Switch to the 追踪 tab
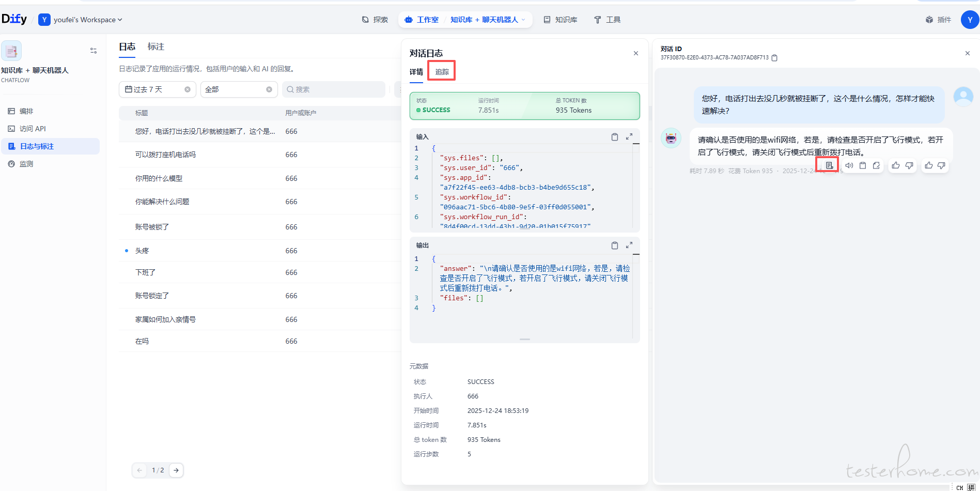 tap(442, 72)
